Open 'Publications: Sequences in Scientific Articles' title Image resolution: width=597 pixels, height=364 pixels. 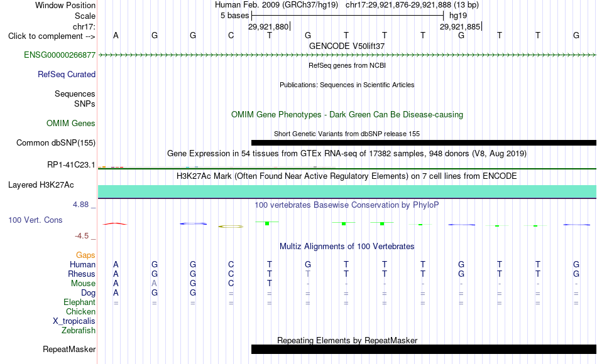(347, 85)
